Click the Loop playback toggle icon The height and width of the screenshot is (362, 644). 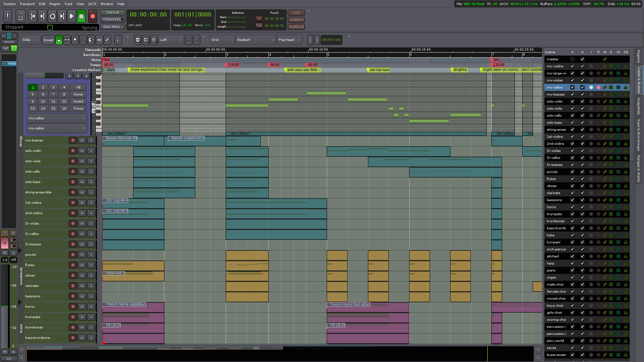point(52,16)
